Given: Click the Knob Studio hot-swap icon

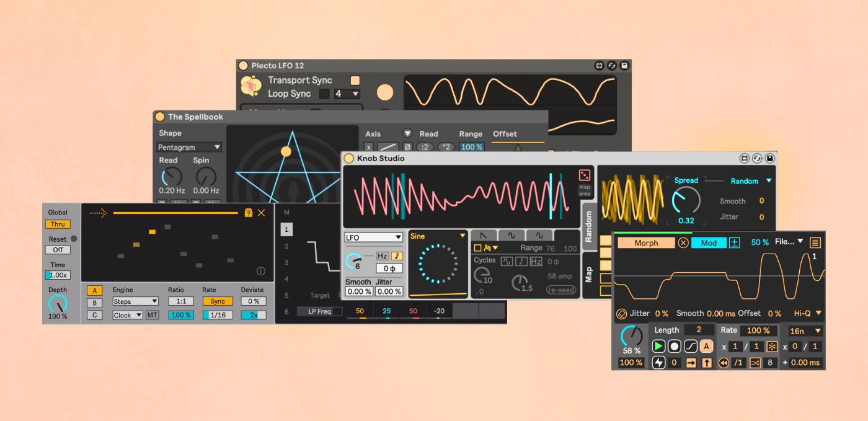Looking at the screenshot, I should [758, 159].
